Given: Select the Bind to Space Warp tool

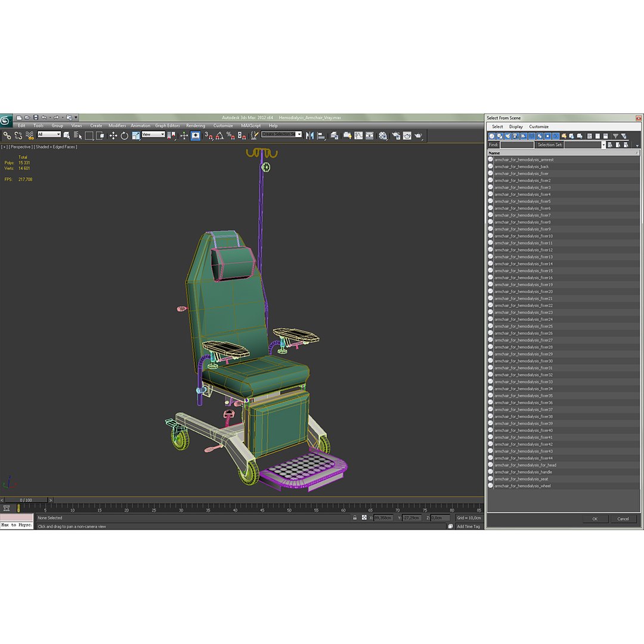Looking at the screenshot, I should (x=30, y=135).
